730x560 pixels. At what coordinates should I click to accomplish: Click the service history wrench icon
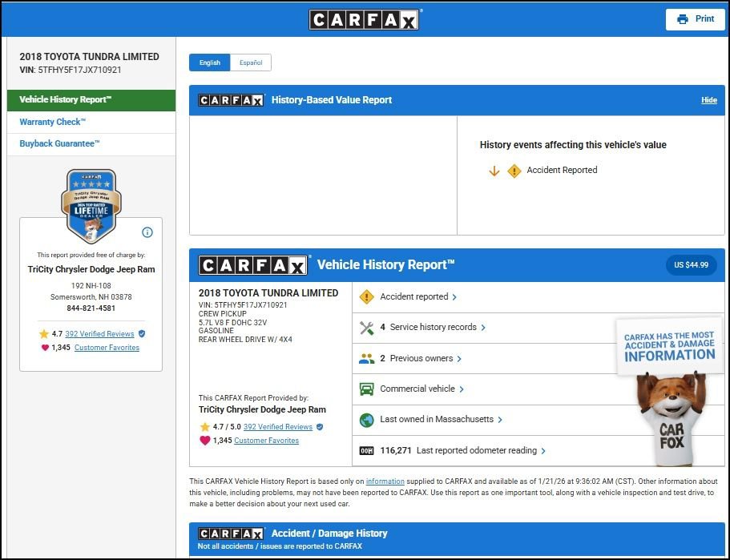[x=367, y=328]
